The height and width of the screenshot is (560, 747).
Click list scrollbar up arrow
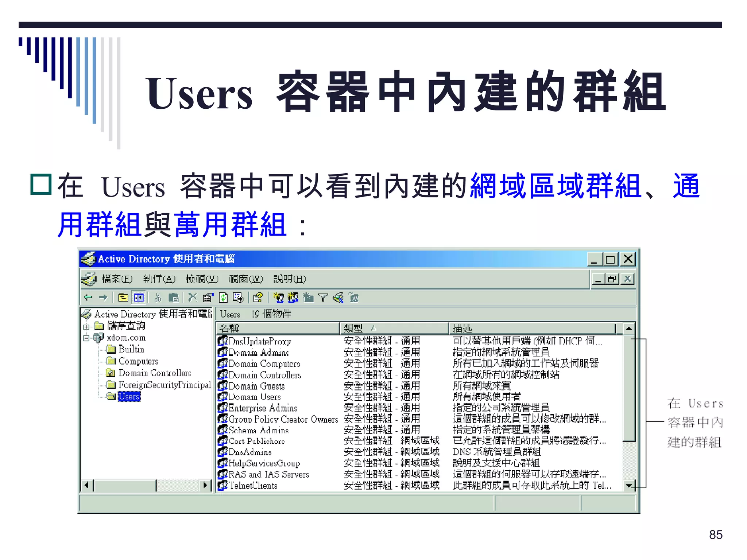click(x=629, y=328)
